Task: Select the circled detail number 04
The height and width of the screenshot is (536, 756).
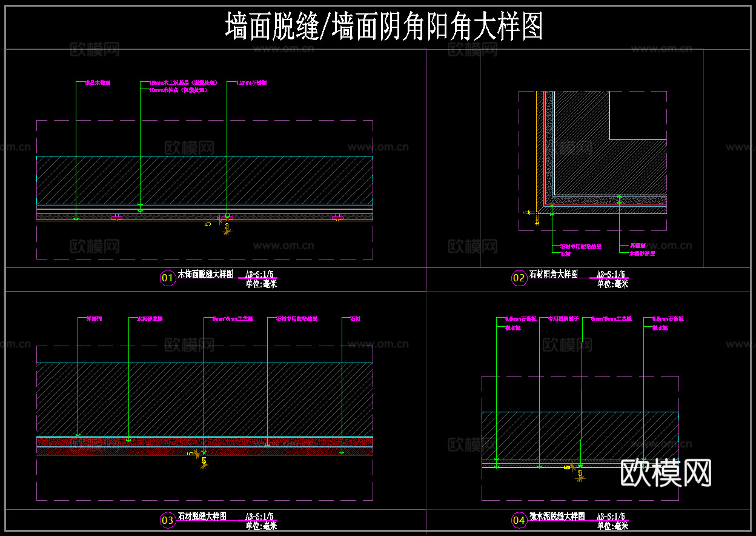Action: pos(519,520)
